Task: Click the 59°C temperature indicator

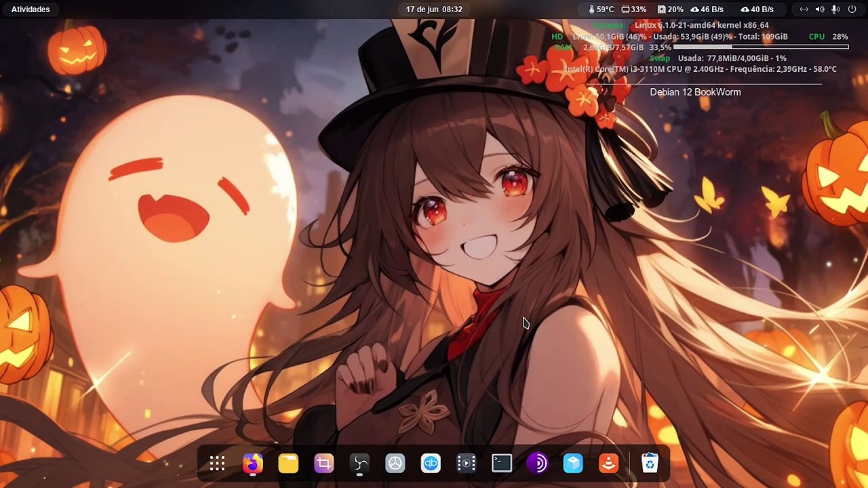Action: point(601,9)
